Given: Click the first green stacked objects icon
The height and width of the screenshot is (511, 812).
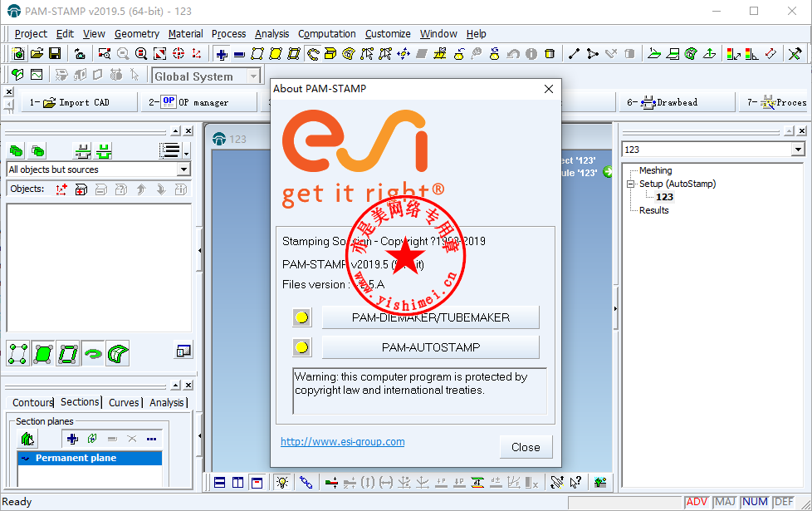Looking at the screenshot, I should [17, 151].
